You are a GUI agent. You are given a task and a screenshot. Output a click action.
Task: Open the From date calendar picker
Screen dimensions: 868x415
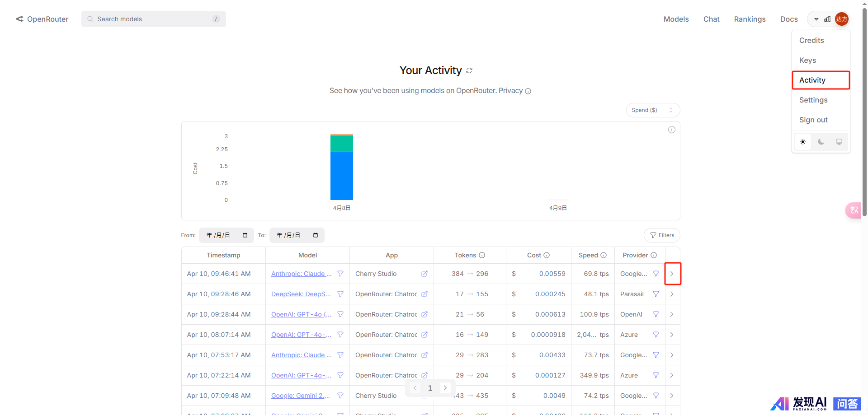[x=245, y=235]
